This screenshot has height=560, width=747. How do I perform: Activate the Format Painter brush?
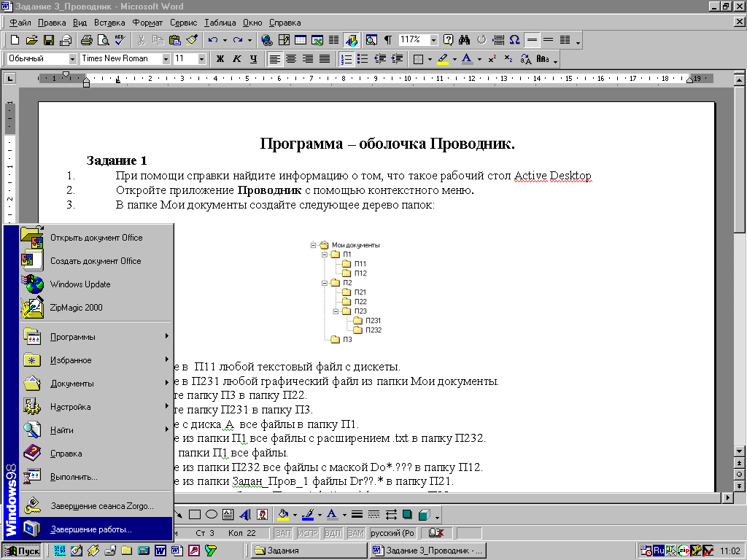(192, 40)
